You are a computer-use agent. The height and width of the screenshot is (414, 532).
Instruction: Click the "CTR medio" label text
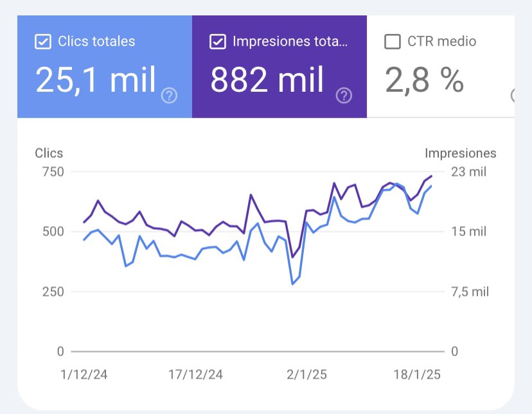[442, 42]
